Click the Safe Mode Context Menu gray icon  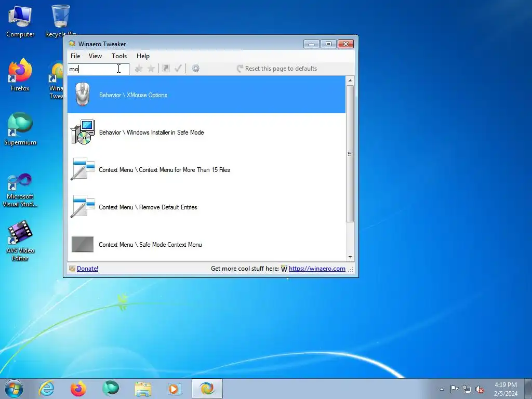click(x=83, y=244)
